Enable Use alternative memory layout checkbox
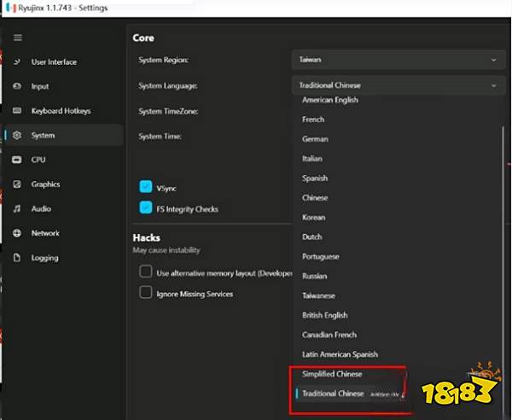Viewport: 512px width, 420px height. coord(145,272)
